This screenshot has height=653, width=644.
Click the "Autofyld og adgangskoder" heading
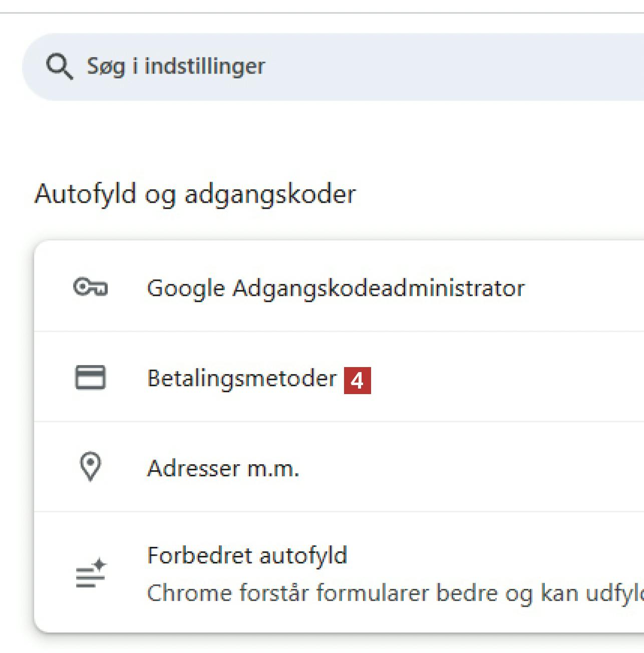[195, 194]
